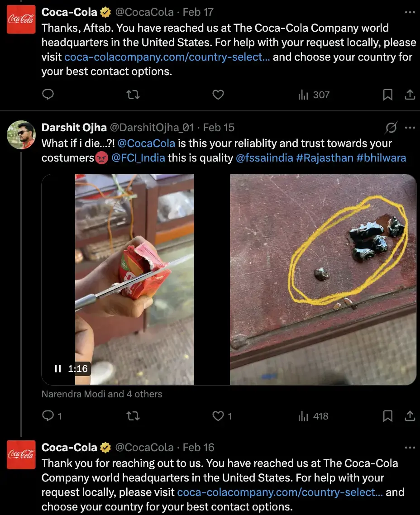This screenshot has height=515, width=420.
Task: Reply to Darshit Ojha's tweet
Action: click(48, 416)
